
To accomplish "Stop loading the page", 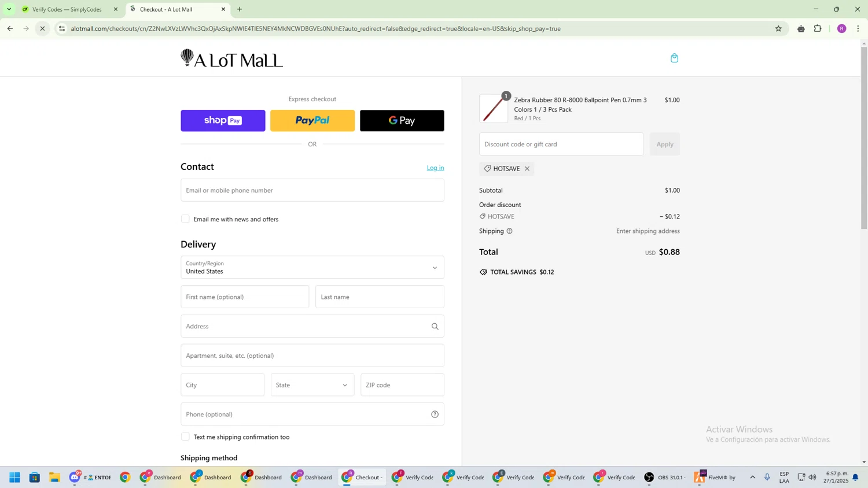I will pos(42,28).
